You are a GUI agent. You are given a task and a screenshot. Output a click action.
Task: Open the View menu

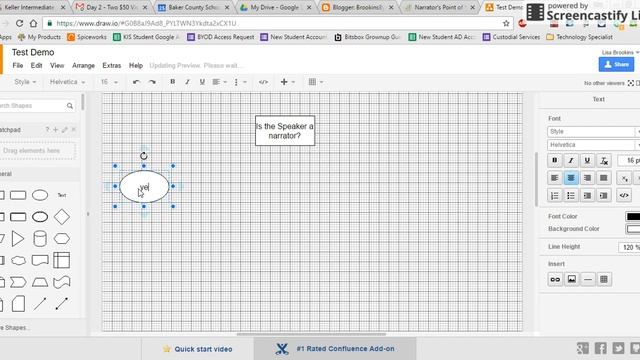click(x=57, y=65)
